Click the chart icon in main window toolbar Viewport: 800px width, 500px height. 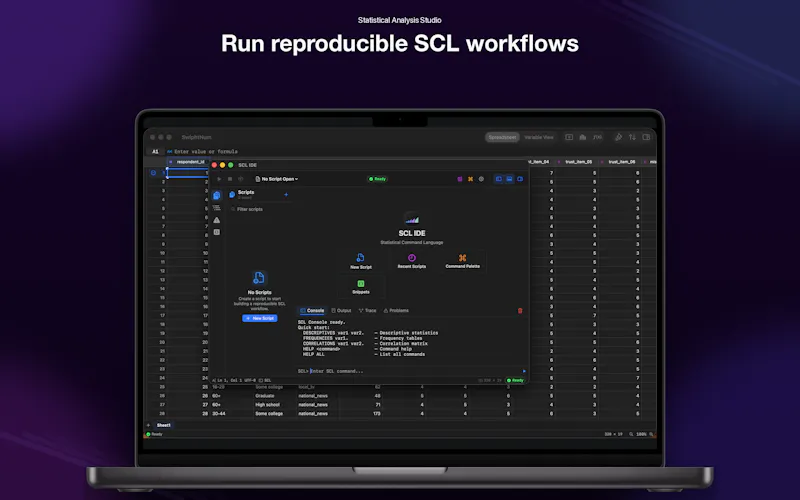583,137
